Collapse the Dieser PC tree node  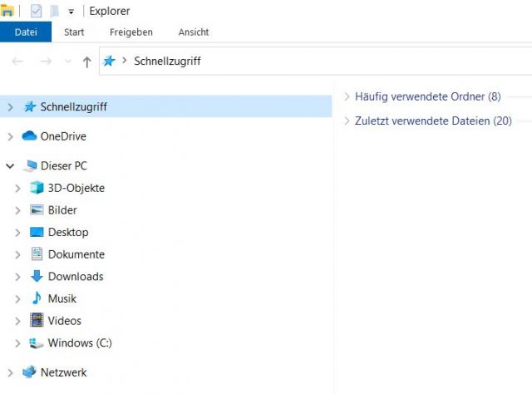point(10,166)
